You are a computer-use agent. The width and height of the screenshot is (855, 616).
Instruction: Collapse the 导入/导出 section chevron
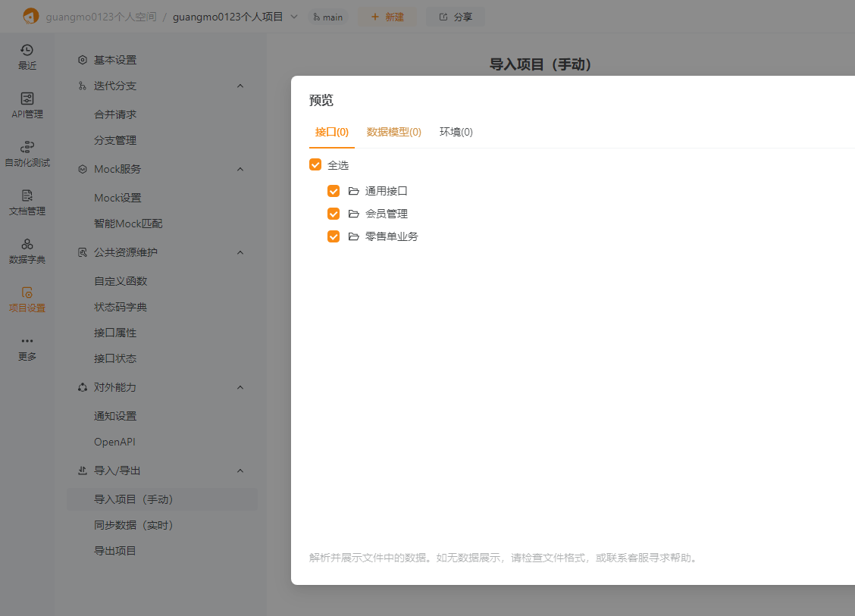[240, 471]
